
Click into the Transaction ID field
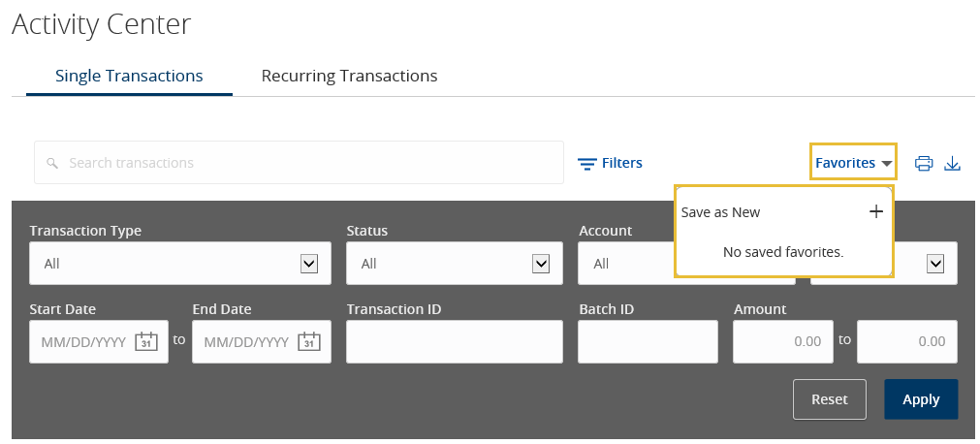(x=454, y=341)
